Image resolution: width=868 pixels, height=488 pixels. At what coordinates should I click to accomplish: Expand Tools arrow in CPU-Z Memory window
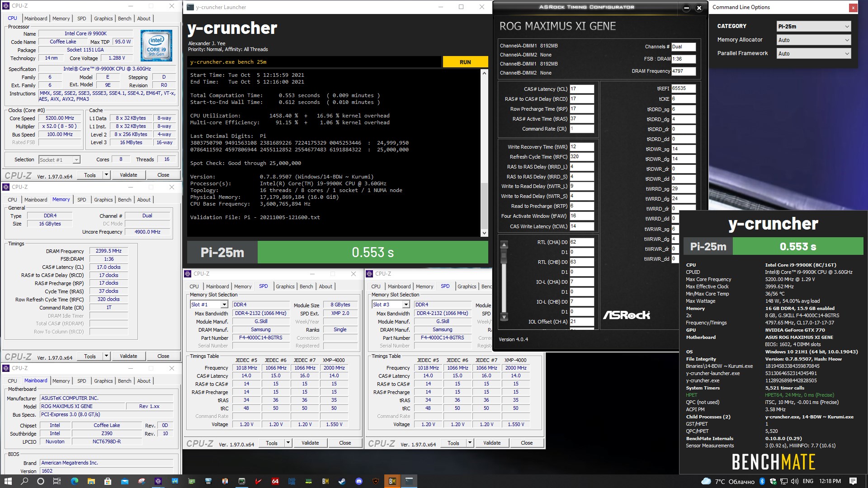click(106, 356)
